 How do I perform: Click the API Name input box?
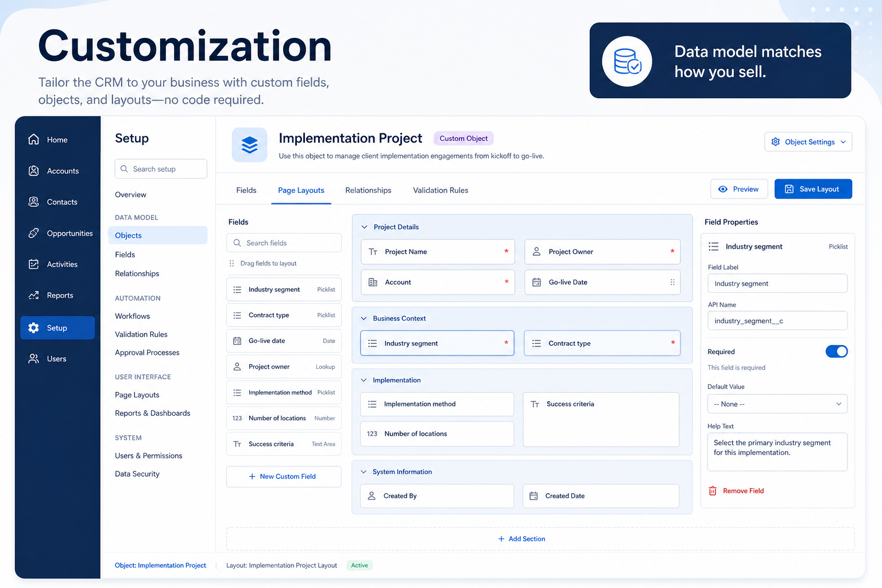coord(777,320)
